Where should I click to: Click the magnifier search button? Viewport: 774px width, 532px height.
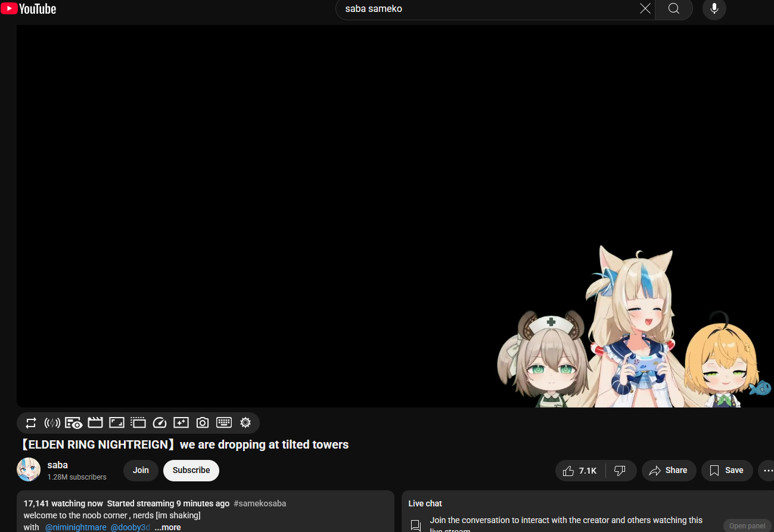(x=673, y=8)
